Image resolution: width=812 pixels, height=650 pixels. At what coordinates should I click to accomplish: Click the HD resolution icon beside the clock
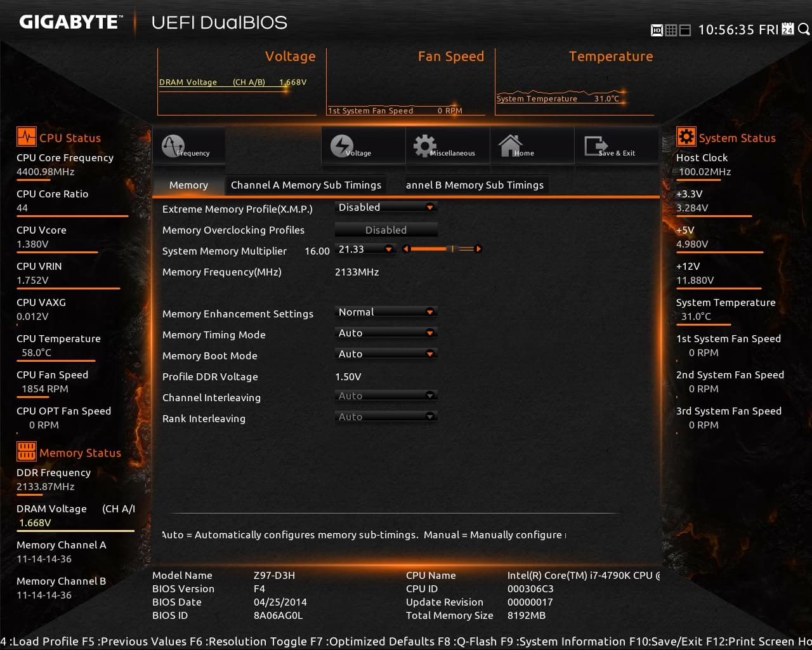[657, 30]
